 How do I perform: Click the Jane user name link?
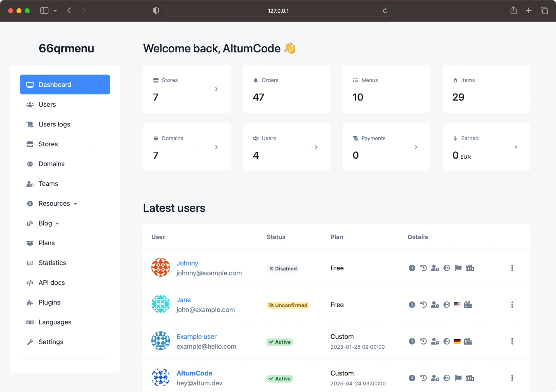[184, 300]
